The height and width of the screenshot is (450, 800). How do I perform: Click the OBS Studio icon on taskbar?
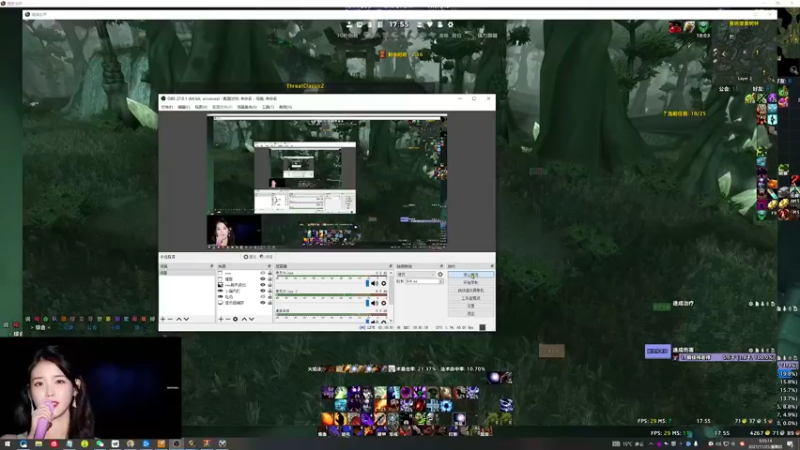tap(177, 444)
